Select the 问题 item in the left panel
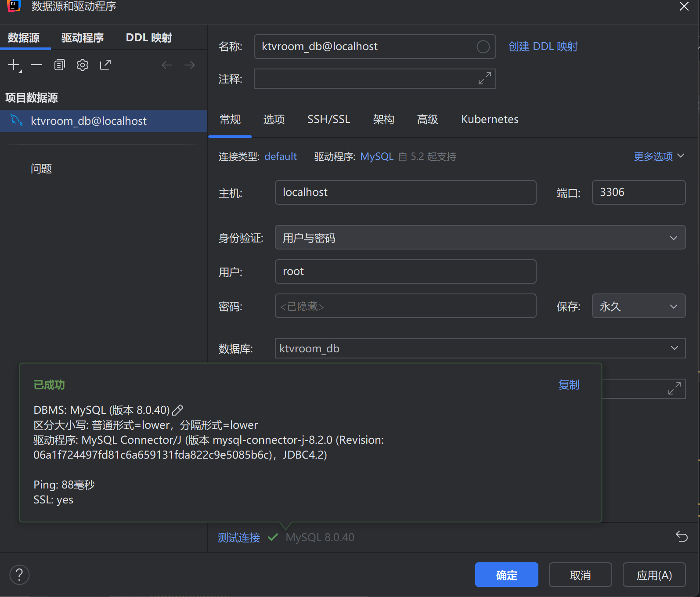 41,169
